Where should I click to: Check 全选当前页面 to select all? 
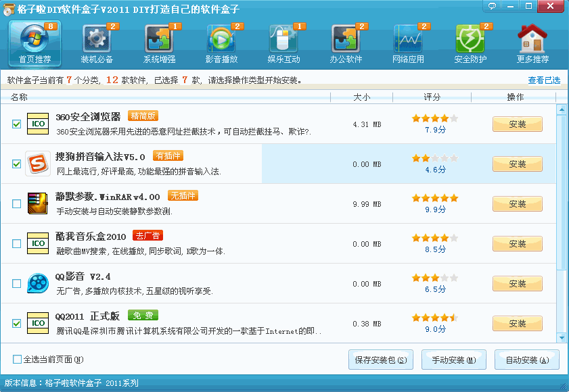point(17,360)
